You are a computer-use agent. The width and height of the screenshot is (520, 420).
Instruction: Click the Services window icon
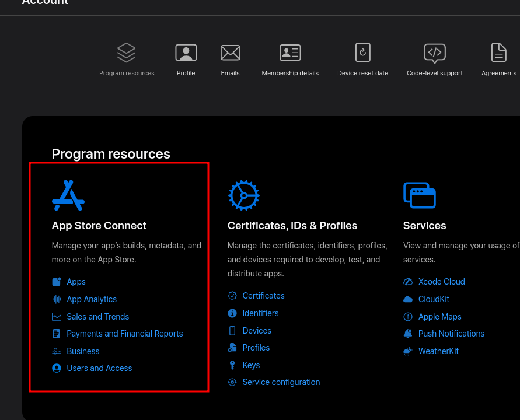(419, 195)
